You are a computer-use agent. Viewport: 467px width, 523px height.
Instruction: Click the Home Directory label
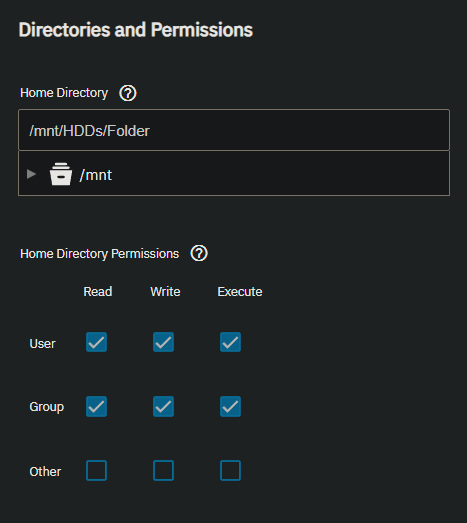point(64,93)
